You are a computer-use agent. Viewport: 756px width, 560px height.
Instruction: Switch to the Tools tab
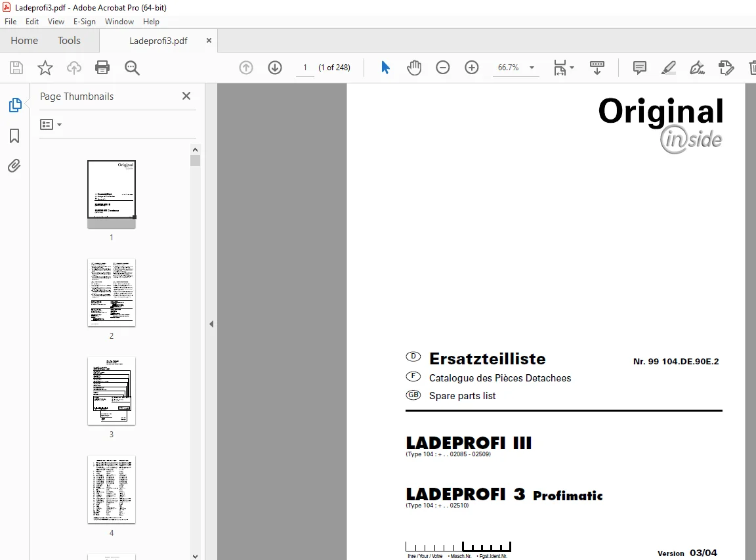click(69, 41)
